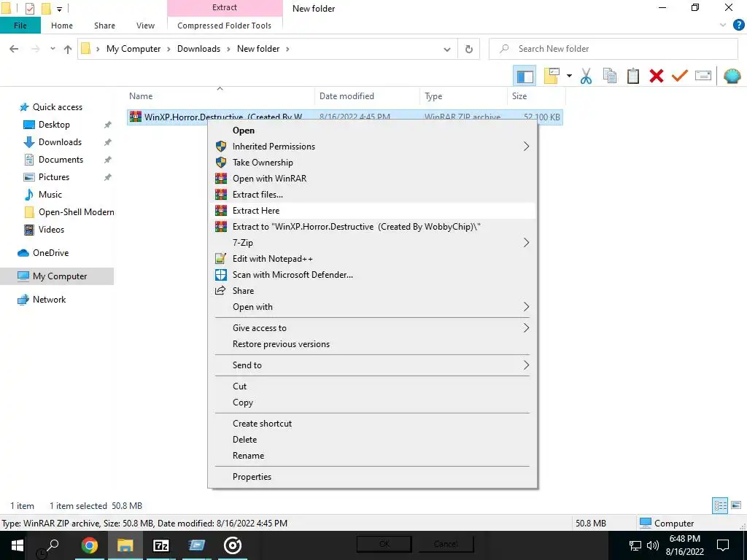Click the Cut scissors toolbar icon

tap(586, 76)
